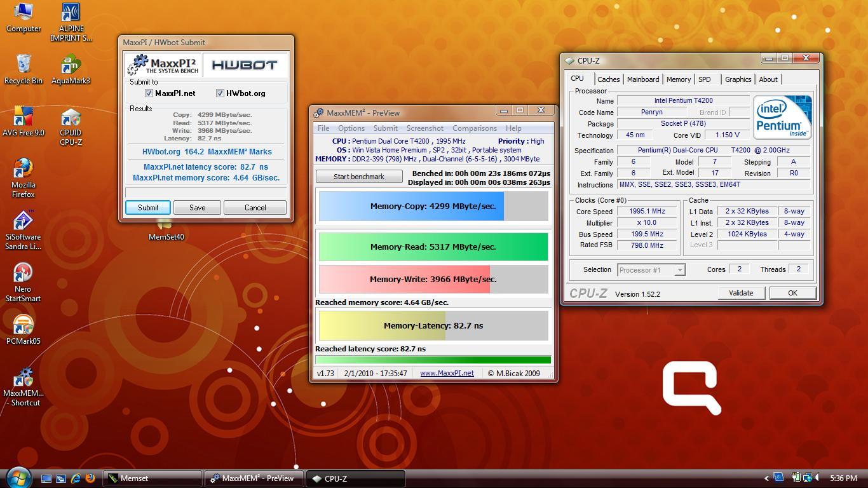The width and height of the screenshot is (868, 488).
Task: Select the MemSet40 desktop icon
Action: tap(166, 231)
